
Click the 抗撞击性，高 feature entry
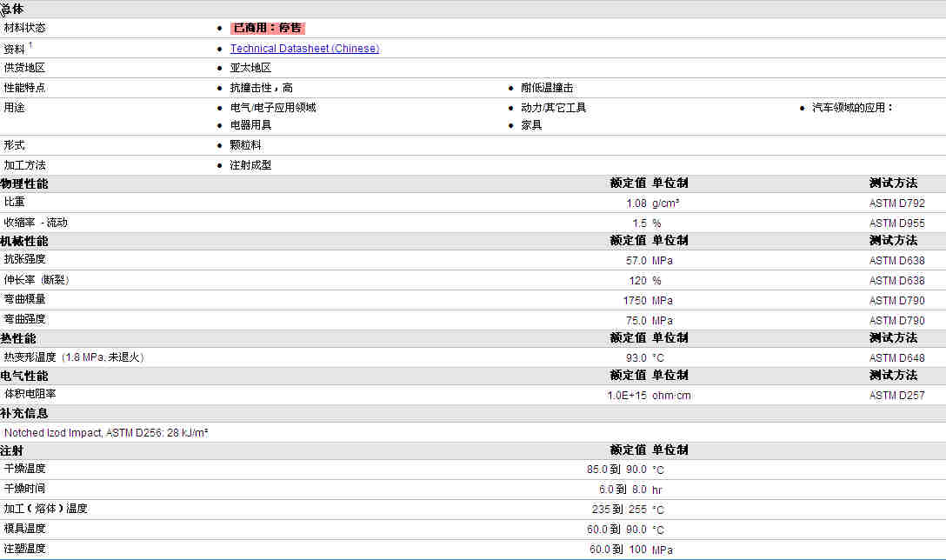[261, 88]
